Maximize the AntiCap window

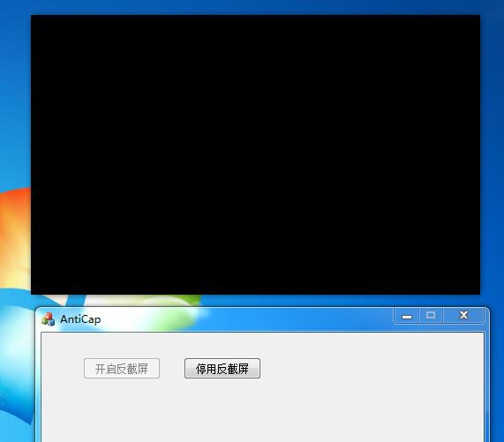tap(431, 316)
